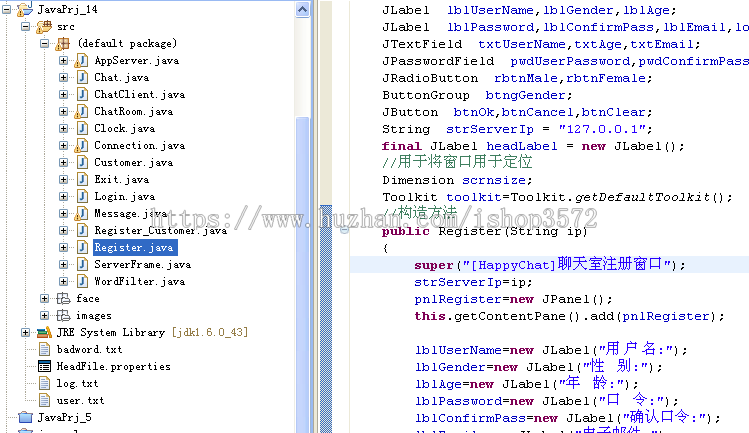Expand ChatClient.java tree node
The image size is (749, 433).
click(x=63, y=94)
